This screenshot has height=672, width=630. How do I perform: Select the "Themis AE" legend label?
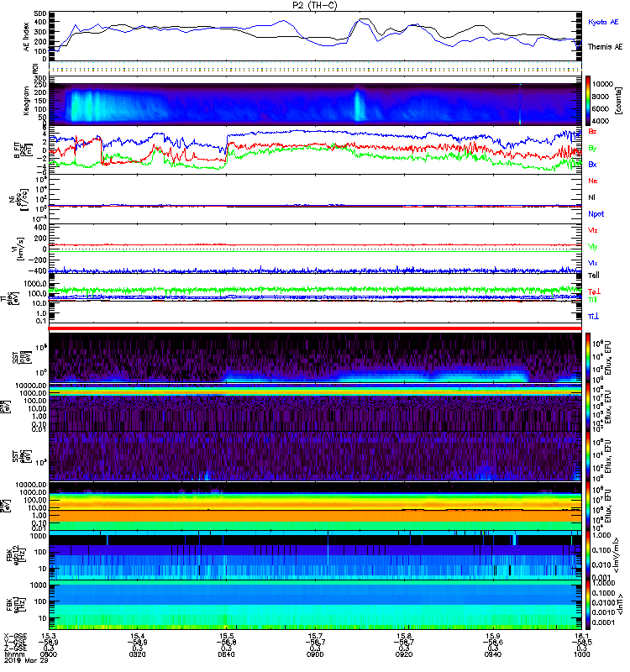click(605, 47)
